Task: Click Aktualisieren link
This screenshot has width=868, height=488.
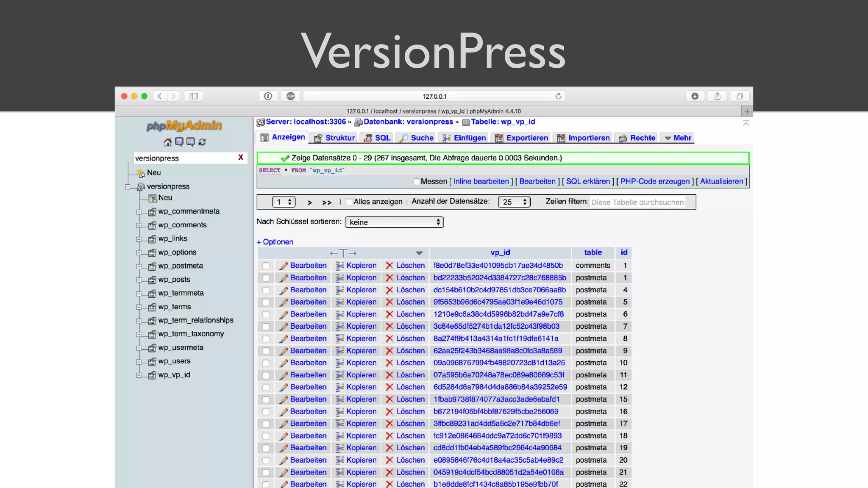Action: (x=722, y=181)
